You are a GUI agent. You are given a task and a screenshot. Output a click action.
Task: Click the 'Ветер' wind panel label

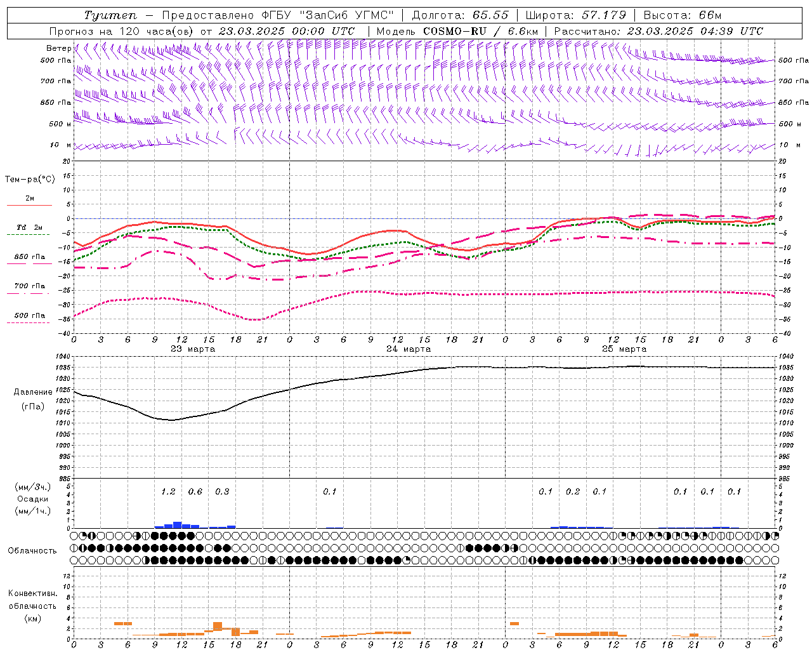[58, 48]
